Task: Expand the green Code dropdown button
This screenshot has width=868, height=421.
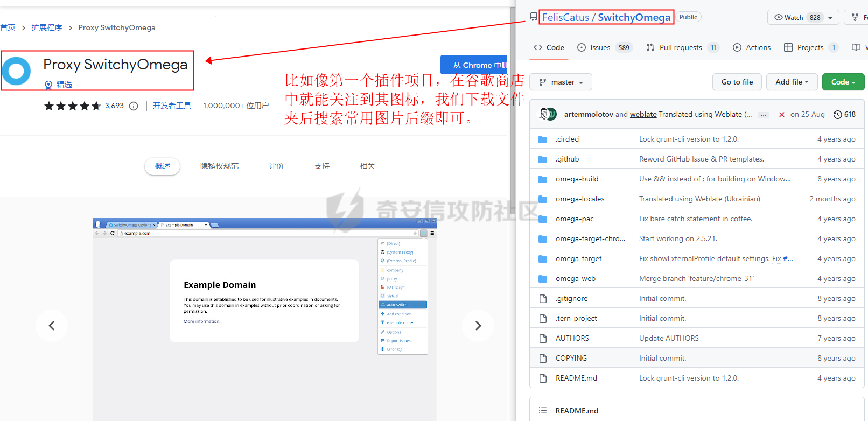Action: (843, 82)
